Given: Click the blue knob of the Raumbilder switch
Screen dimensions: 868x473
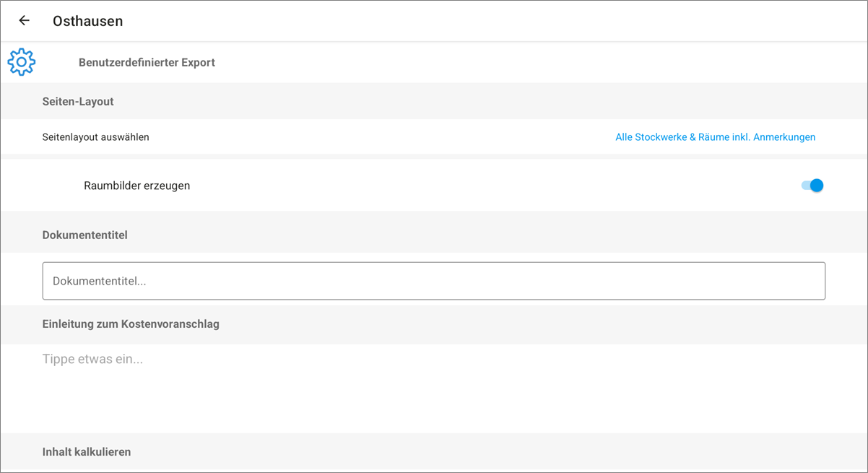Looking at the screenshot, I should (x=817, y=186).
